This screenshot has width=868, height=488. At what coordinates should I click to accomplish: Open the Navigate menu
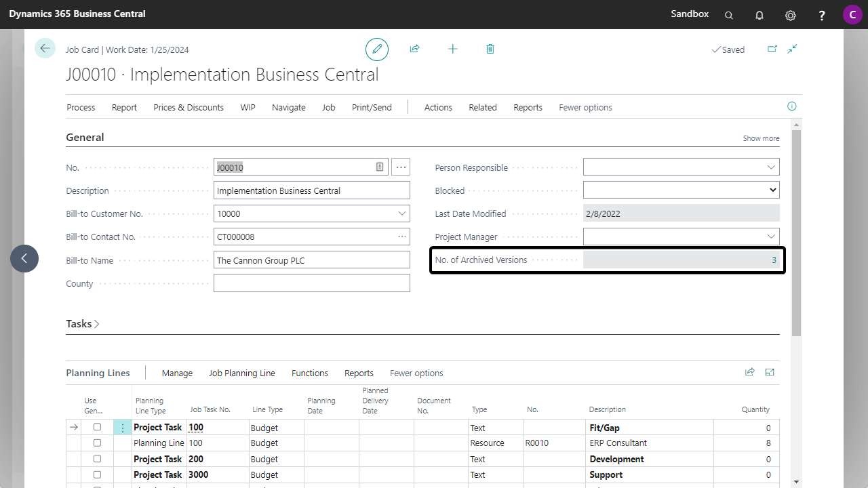288,107
